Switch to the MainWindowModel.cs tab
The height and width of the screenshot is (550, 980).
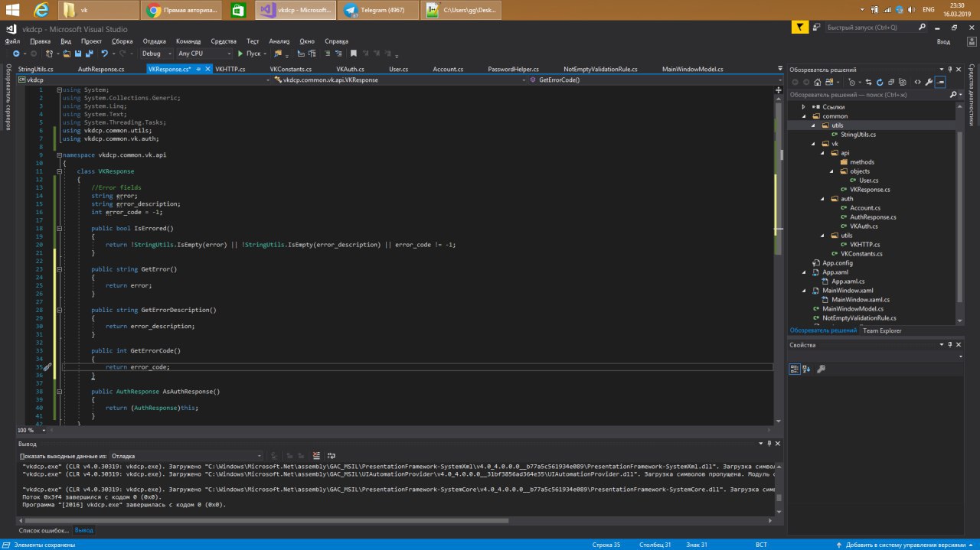point(693,69)
